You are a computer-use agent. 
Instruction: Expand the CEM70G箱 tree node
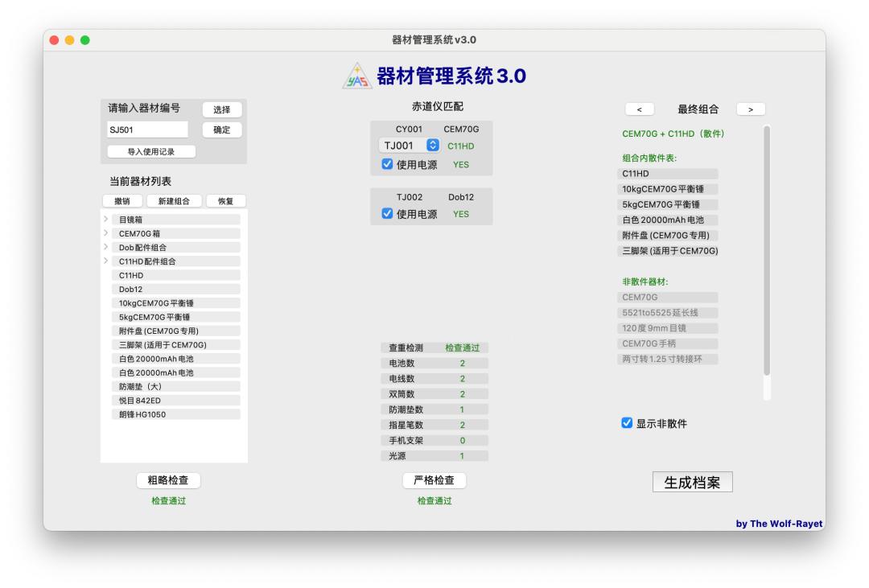coord(105,233)
